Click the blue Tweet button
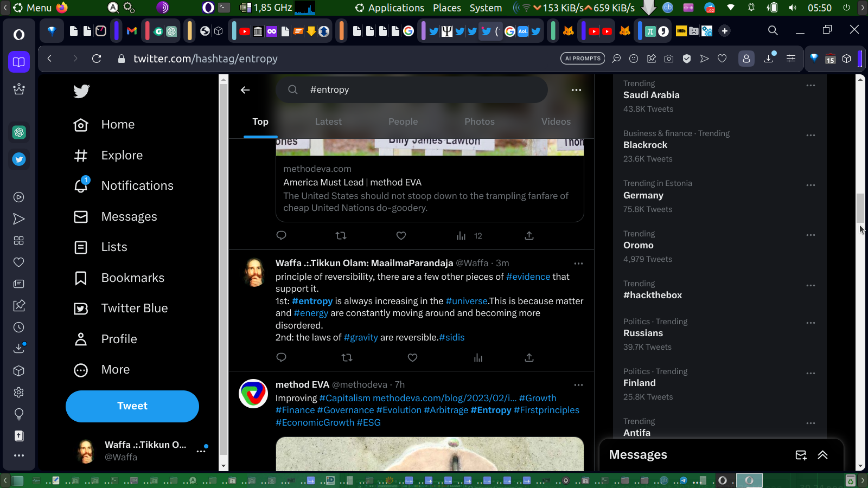The height and width of the screenshot is (488, 868). point(132,406)
